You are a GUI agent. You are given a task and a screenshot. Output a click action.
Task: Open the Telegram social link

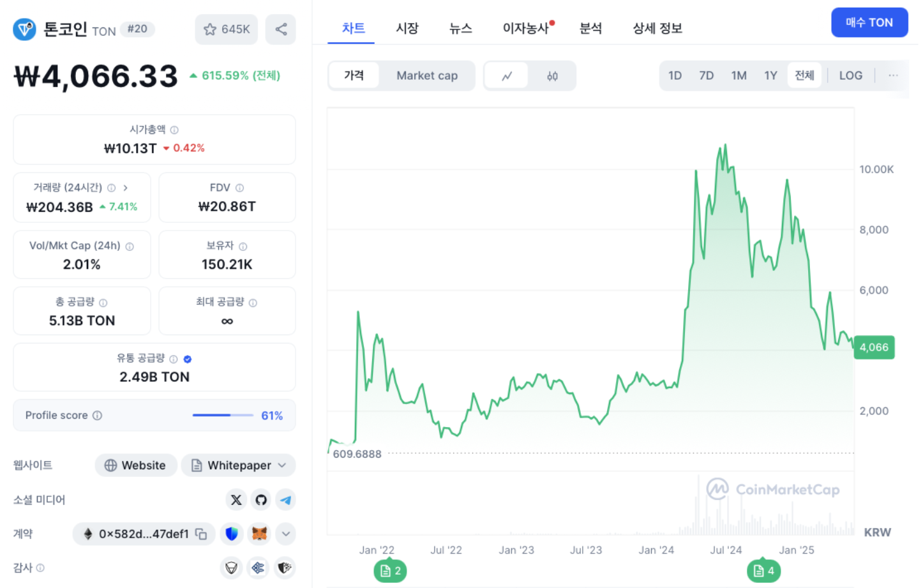286,500
